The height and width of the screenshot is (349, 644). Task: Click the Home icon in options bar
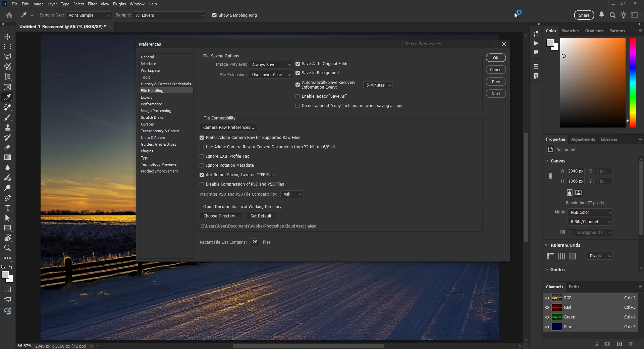point(9,15)
